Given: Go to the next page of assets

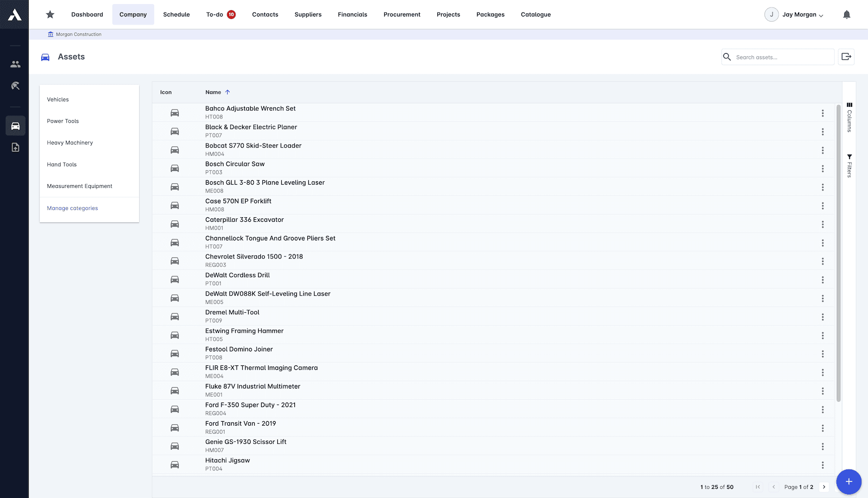Looking at the screenshot, I should pyautogui.click(x=824, y=487).
